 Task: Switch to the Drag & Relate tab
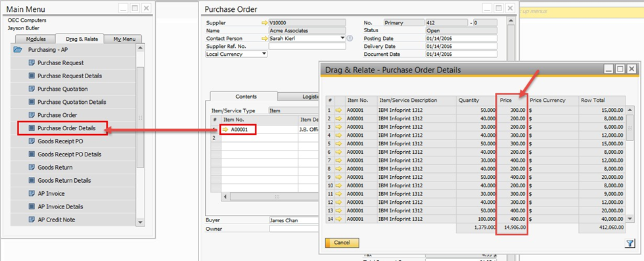coord(81,39)
